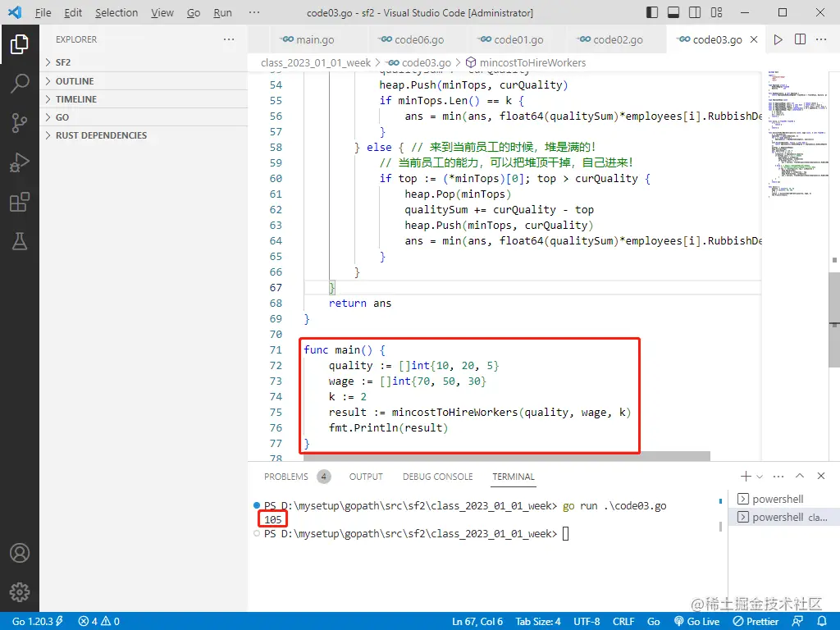Open Source Control view
This screenshot has height=630, width=840.
point(20,123)
